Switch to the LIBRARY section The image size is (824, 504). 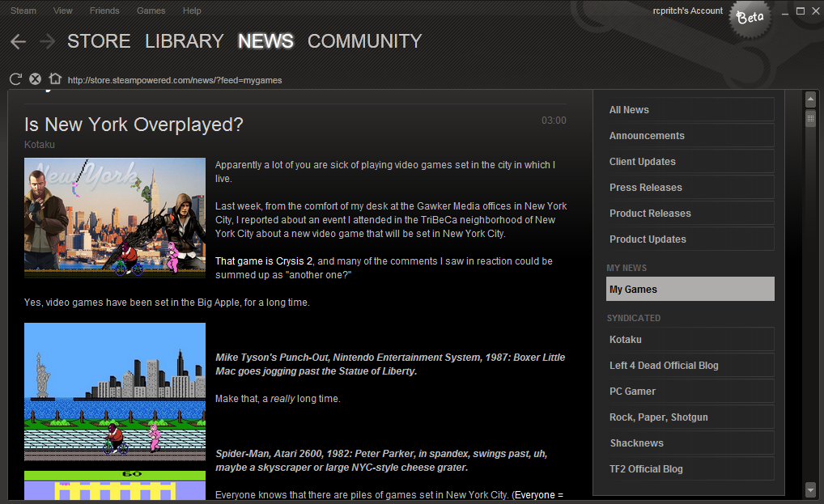(x=185, y=41)
